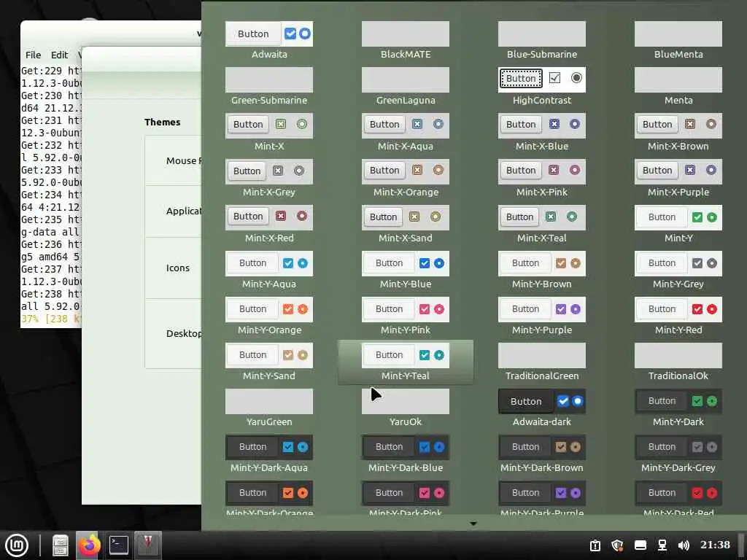Screen dimensions: 747x560
Task: Pick the Mint-X-Purple theme
Action: pos(678,178)
